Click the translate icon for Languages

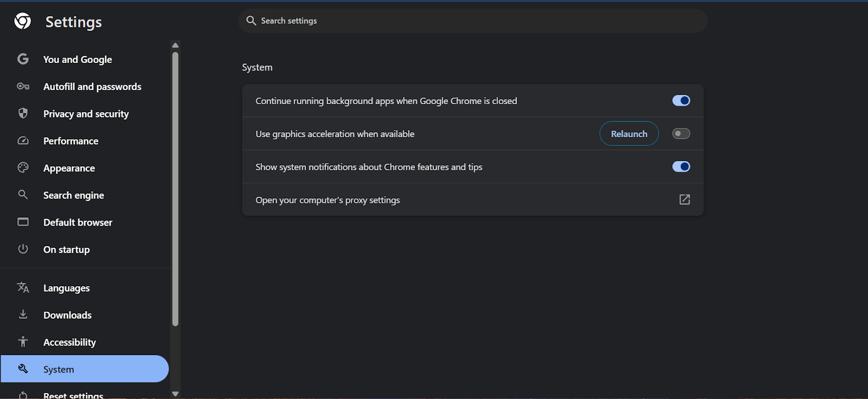coord(23,287)
